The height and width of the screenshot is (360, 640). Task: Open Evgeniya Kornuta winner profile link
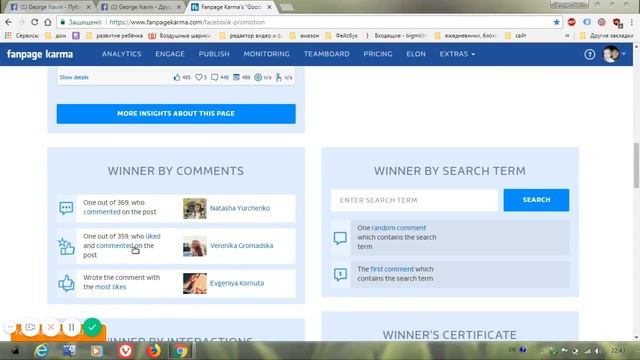click(x=237, y=283)
